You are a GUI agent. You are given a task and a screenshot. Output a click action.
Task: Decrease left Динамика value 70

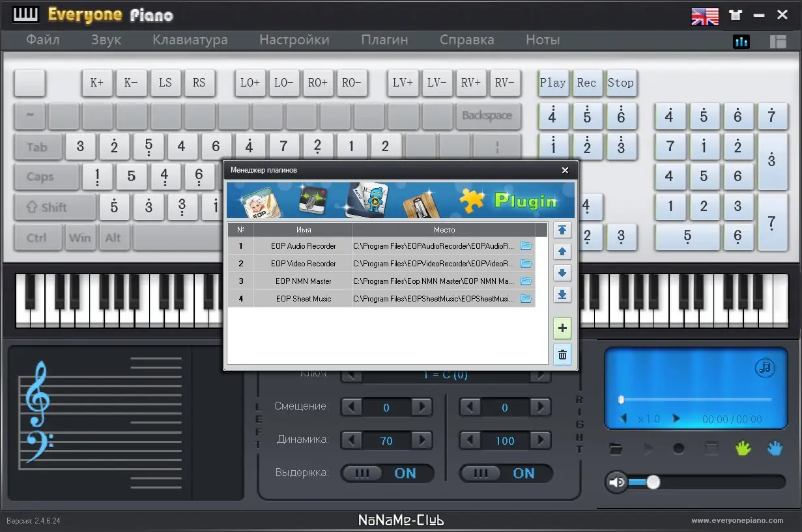352,440
